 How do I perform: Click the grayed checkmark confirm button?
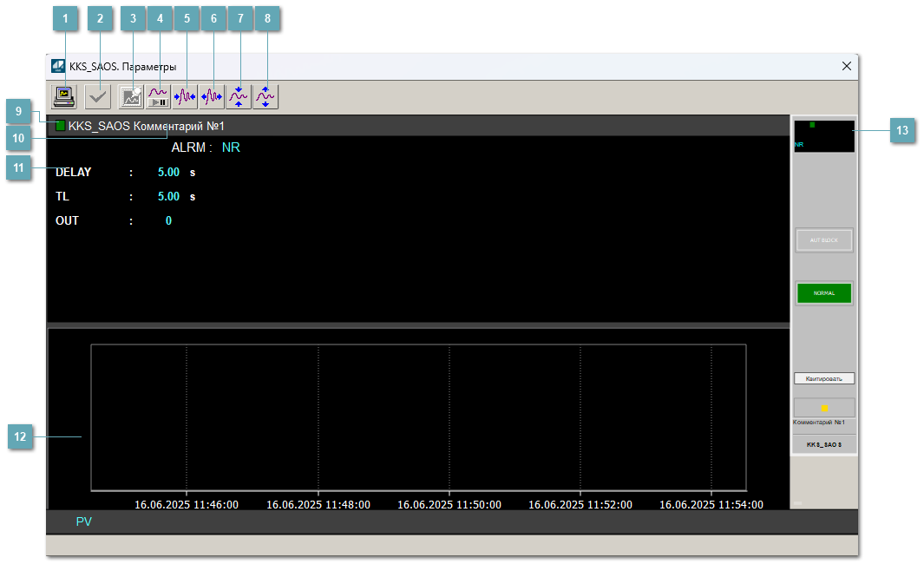pyautogui.click(x=98, y=96)
